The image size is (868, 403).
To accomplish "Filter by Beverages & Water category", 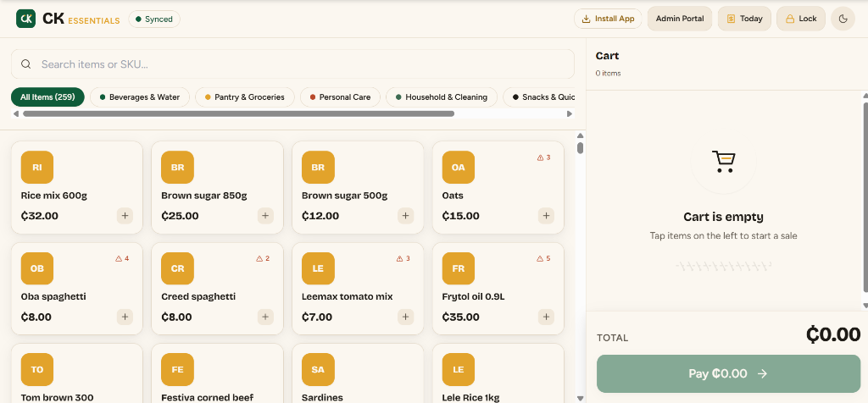I will point(140,97).
